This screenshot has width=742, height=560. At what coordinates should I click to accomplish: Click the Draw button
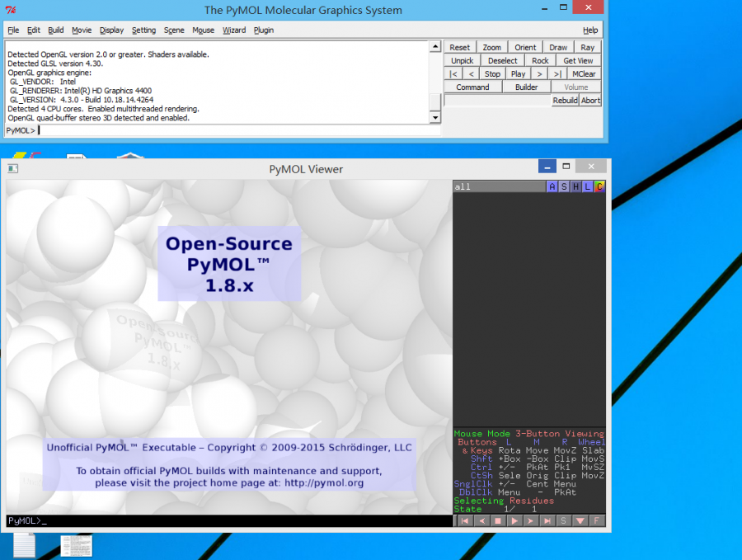[x=558, y=47]
